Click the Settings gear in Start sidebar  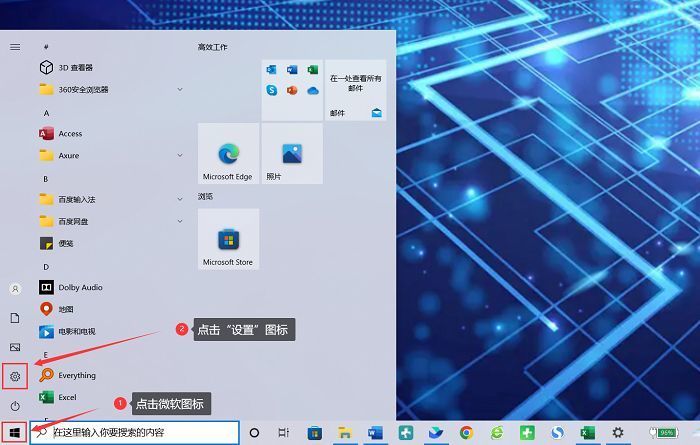(x=15, y=376)
